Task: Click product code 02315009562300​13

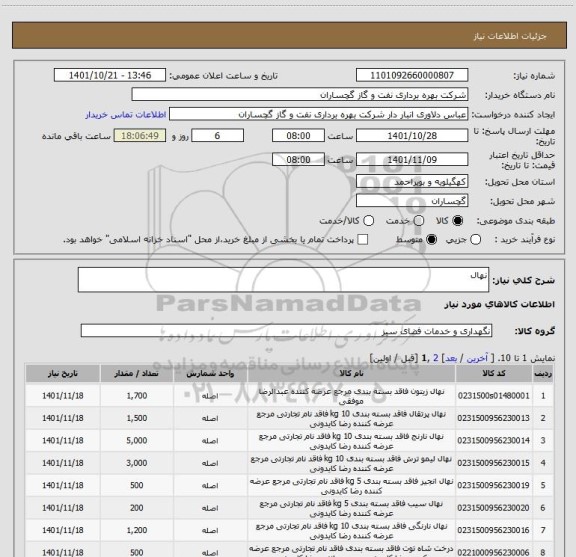Action: [494, 418]
